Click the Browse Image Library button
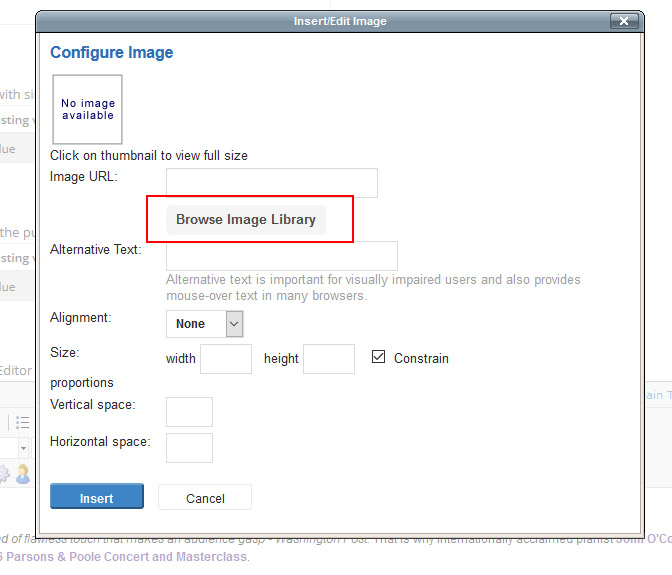672x575 pixels. click(246, 220)
